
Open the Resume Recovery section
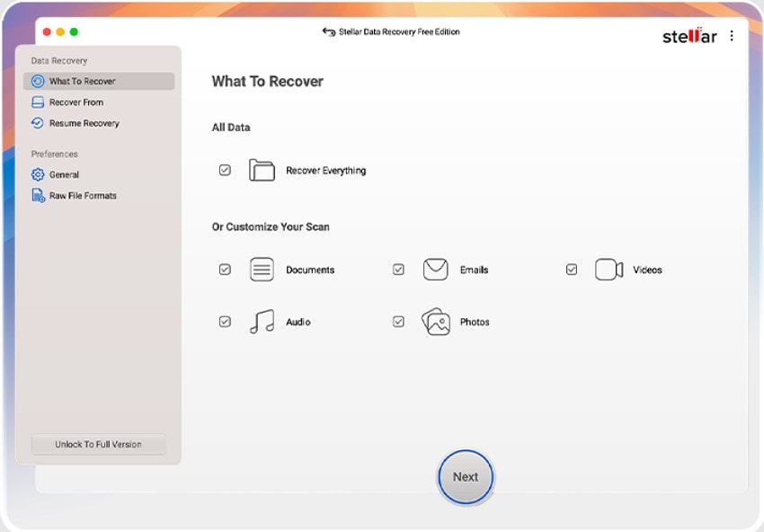(x=99, y=123)
